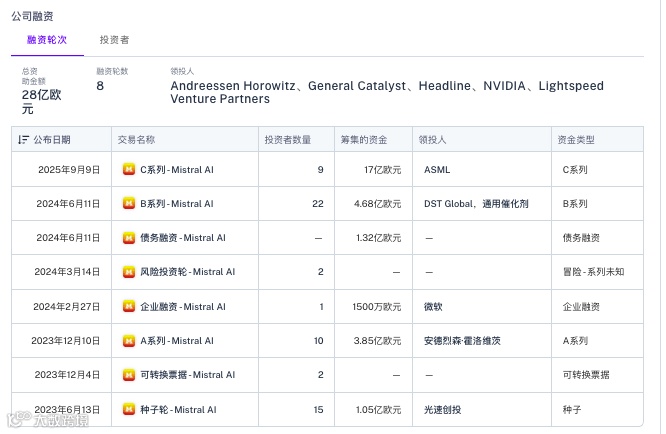666x434 pixels.
Task: Click the date 2023年12月4日
Action: pyautogui.click(x=67, y=375)
